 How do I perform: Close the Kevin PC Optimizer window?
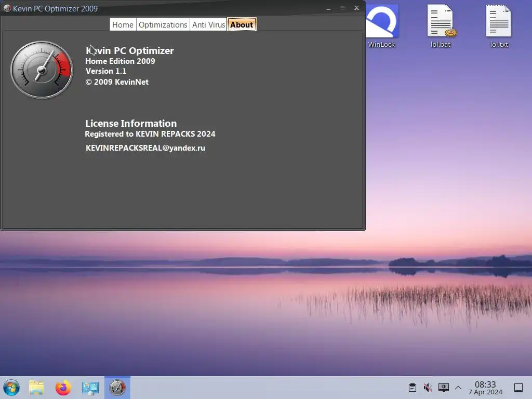click(356, 8)
